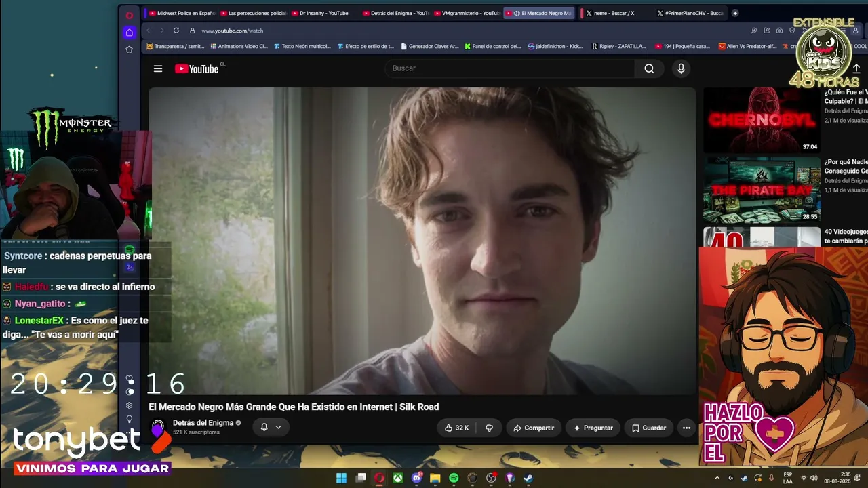Screen dimensions: 868x488
Task: Open The Pirate Bay recommended video thumbnail
Action: pos(762,190)
